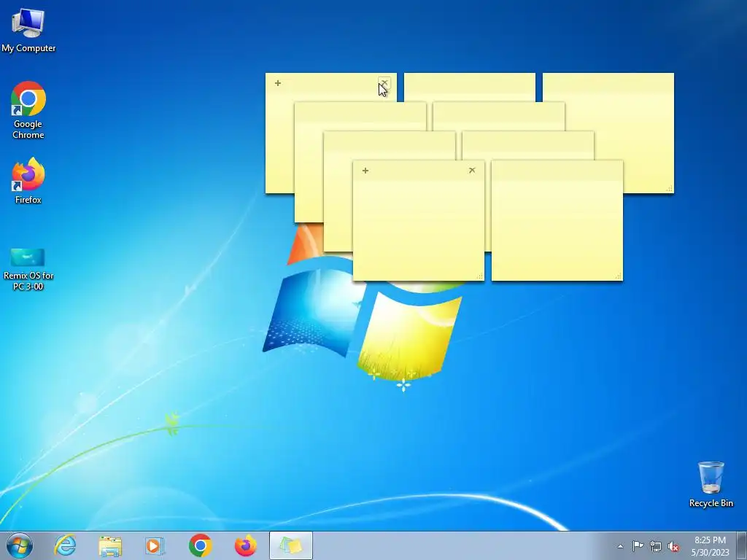
Task: Open Windows Explorer from the taskbar
Action: coord(110,545)
